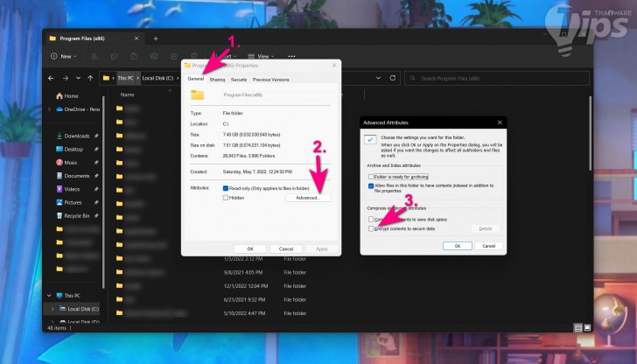Expand Local Disk (C:) tree node
This screenshot has width=637, height=364.
[x=52, y=309]
